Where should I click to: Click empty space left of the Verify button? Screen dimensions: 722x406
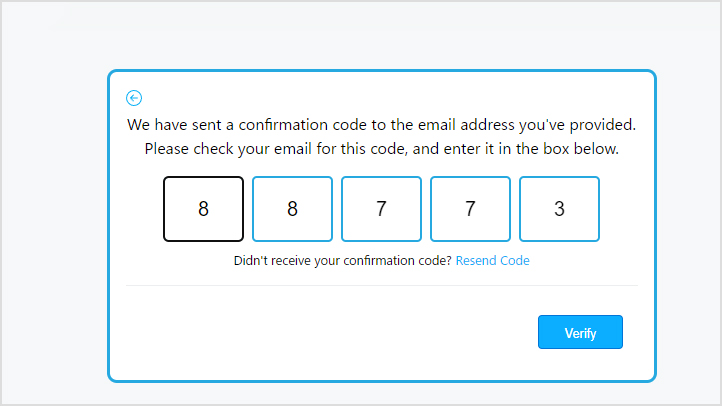pos(330,332)
